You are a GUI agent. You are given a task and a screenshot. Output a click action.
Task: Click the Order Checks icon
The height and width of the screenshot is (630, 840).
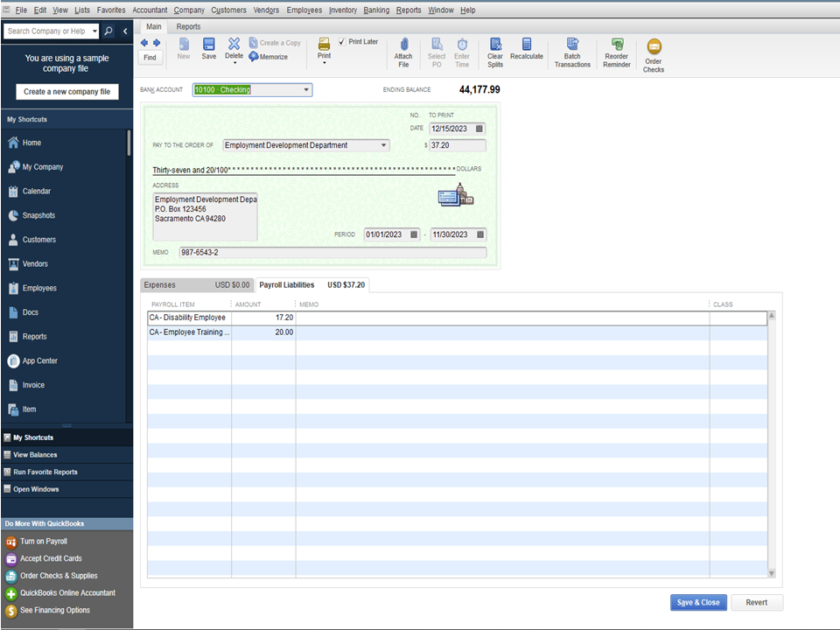point(654,55)
